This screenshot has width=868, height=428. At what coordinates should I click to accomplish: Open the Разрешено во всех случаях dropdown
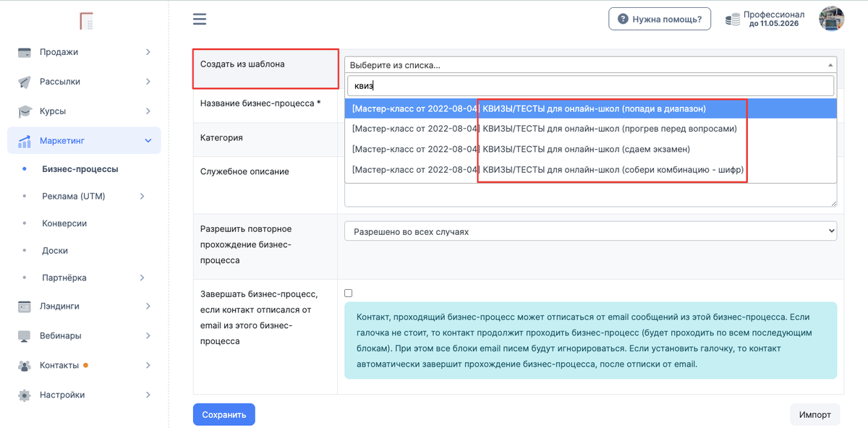[x=590, y=232]
